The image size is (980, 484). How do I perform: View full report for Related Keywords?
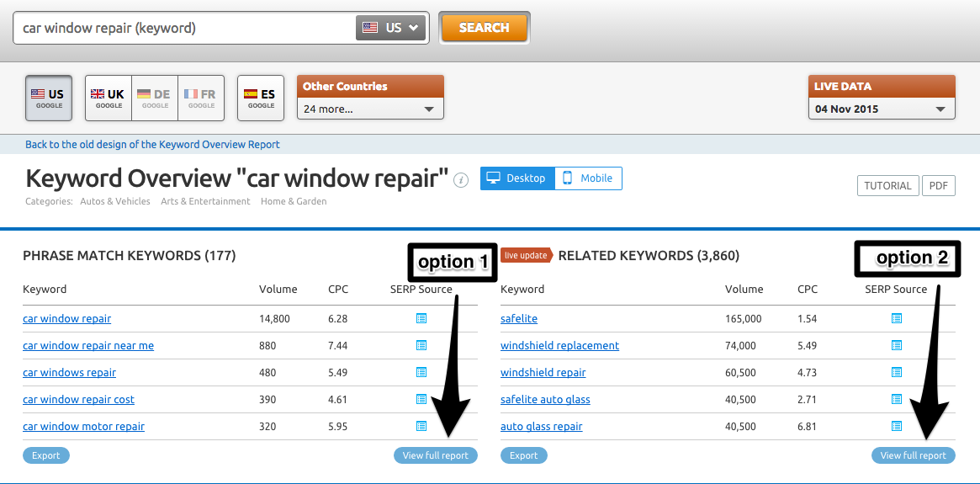(x=913, y=455)
